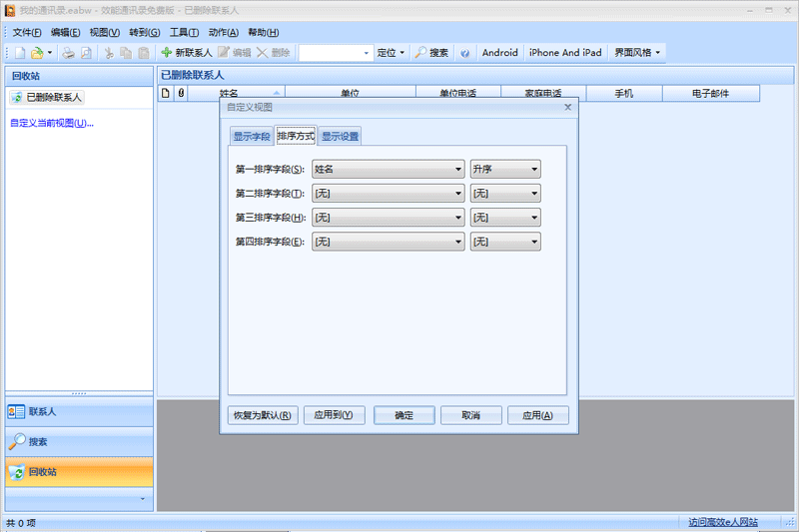
Task: Open the 视图(V) menu
Action: point(105,33)
